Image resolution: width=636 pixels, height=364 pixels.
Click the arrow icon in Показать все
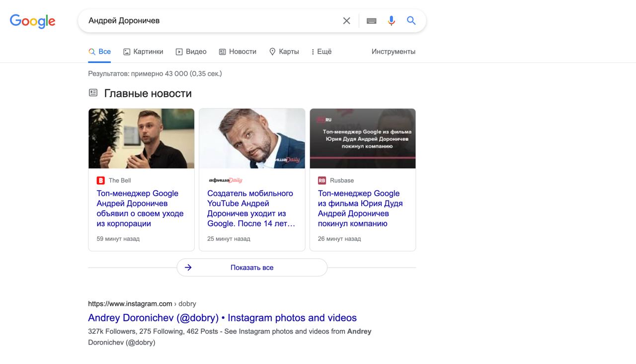pos(188,268)
